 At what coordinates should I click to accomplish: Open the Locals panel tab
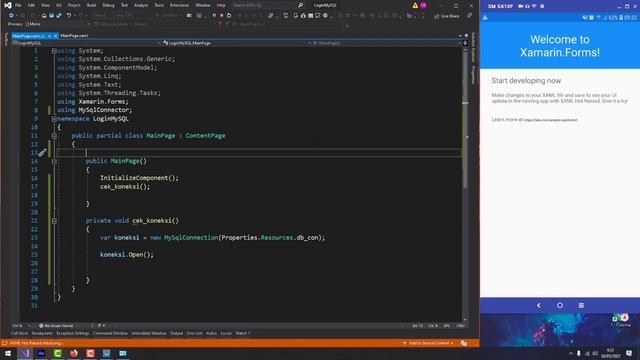(x=226, y=333)
